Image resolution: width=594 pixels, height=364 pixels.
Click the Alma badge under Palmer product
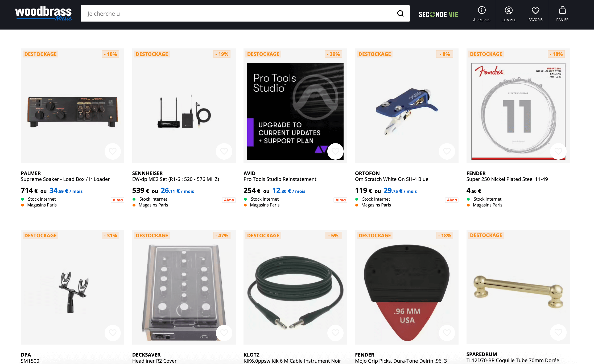[118, 200]
